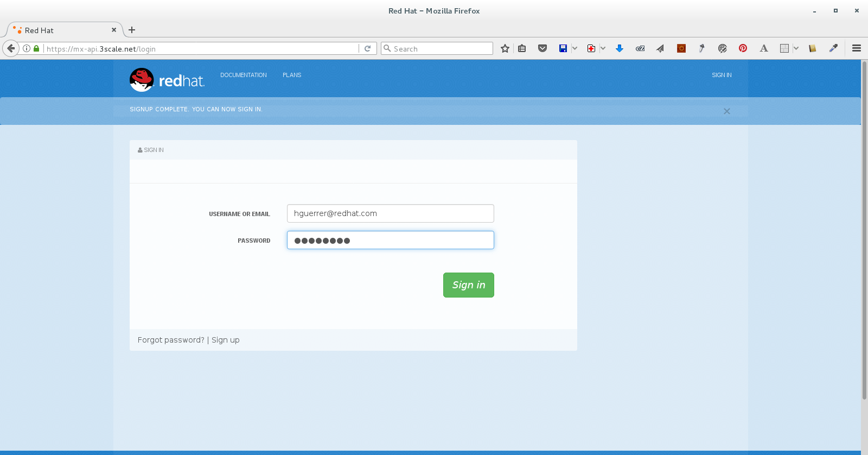The width and height of the screenshot is (868, 455).
Task: Open the Documentation nav link
Action: pyautogui.click(x=244, y=75)
